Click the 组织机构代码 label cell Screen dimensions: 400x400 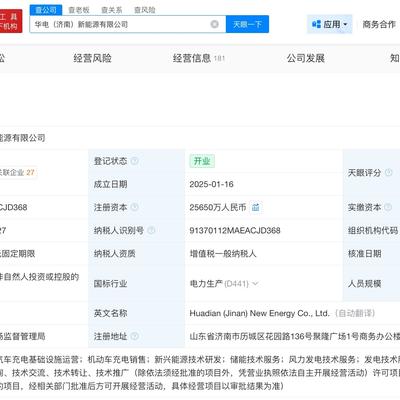[372, 230]
